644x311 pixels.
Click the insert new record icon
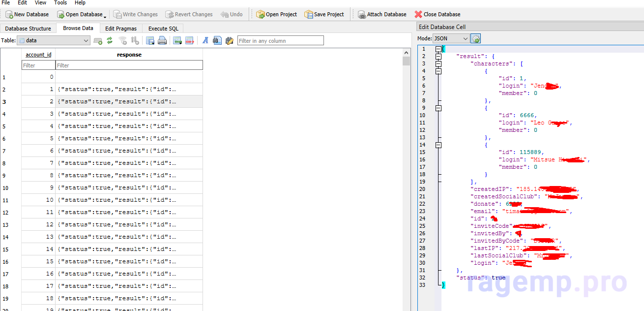177,41
